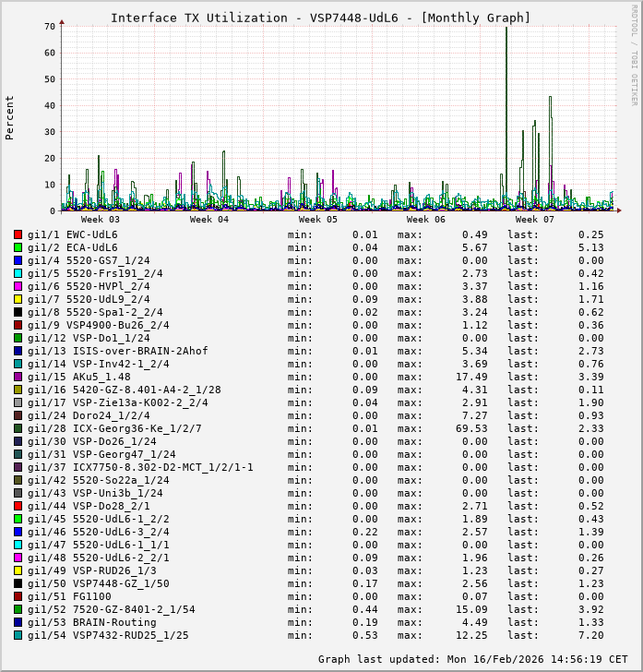Click the teal swatch for gi1/54 VSP7432-RUD25_1/25

[x=18, y=635]
